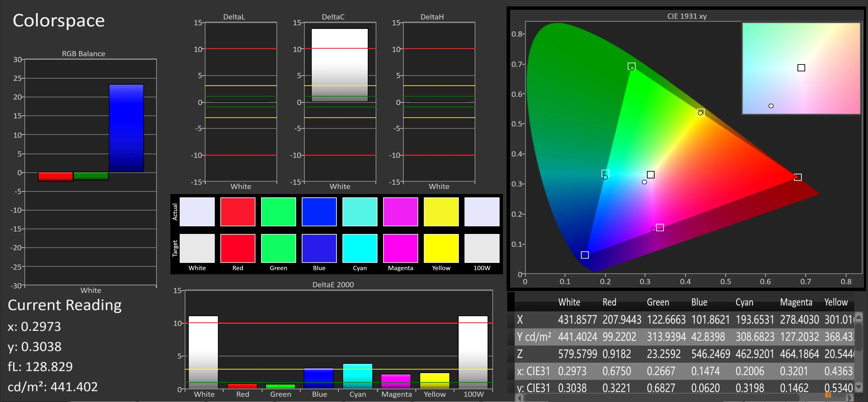The width and height of the screenshot is (868, 402).
Task: Select the Actual Cyan color swatch
Action: 360,212
